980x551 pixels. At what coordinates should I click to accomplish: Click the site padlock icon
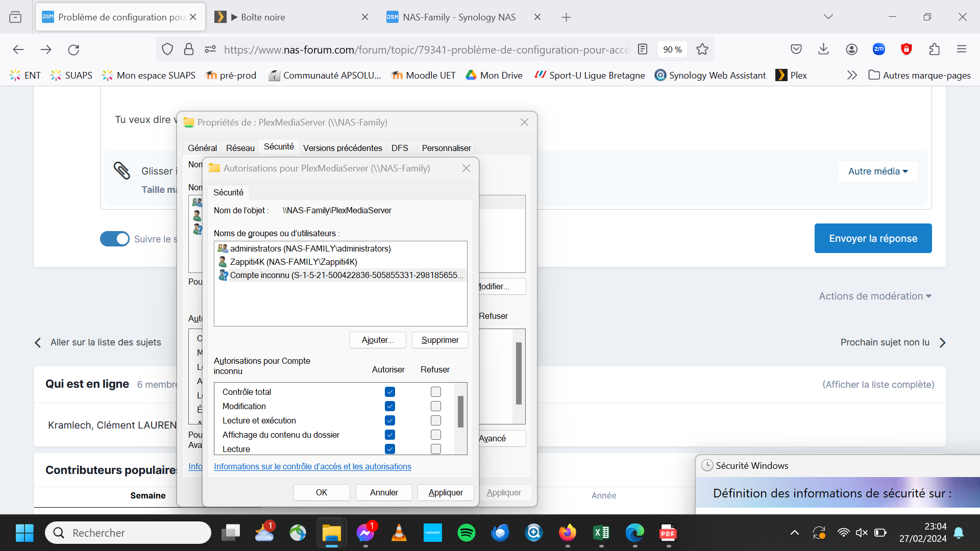[x=189, y=49]
